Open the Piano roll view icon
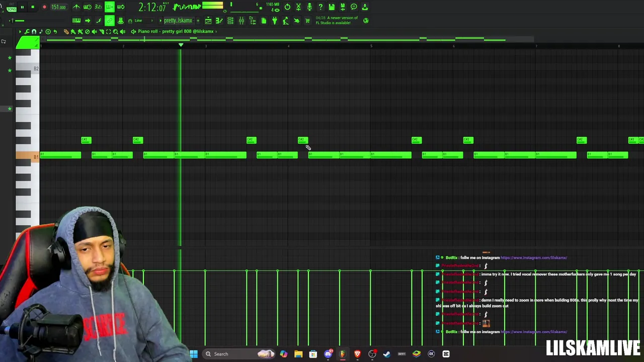Image resolution: width=644 pixels, height=362 pixels. pyautogui.click(x=219, y=21)
